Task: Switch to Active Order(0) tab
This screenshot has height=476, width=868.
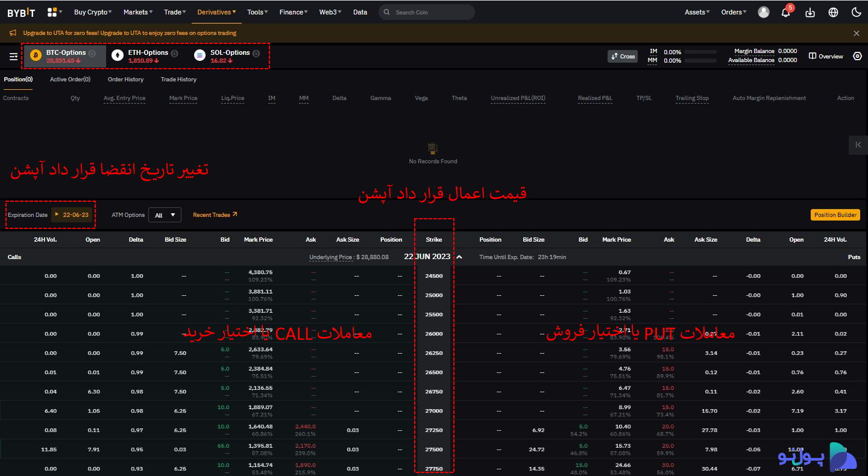Action: pos(70,80)
